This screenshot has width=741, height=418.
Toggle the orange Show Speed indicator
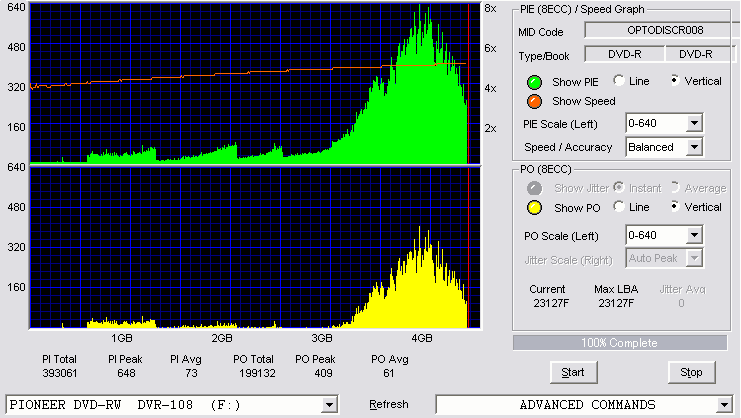(x=534, y=101)
